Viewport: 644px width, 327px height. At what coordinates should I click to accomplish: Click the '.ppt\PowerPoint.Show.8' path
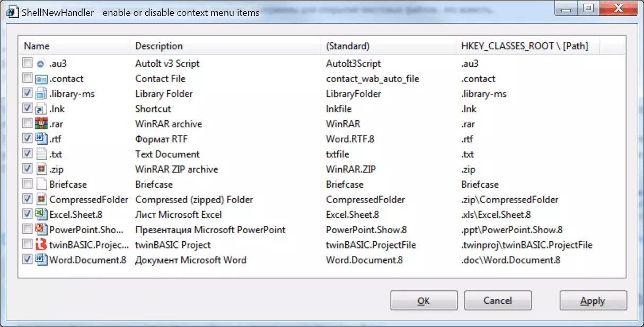coord(512,230)
